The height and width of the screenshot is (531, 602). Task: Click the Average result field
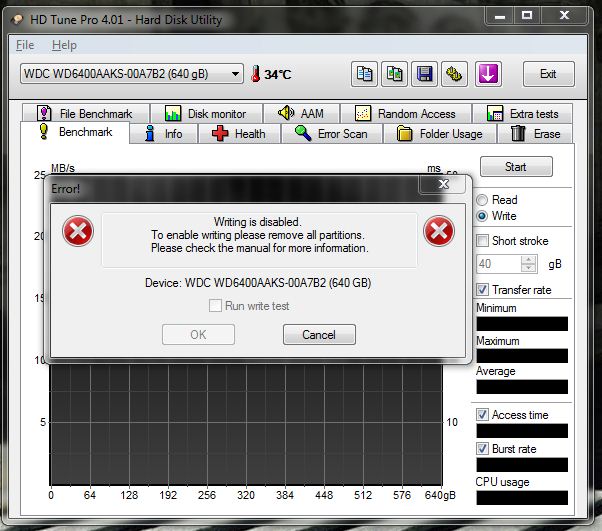(522, 387)
